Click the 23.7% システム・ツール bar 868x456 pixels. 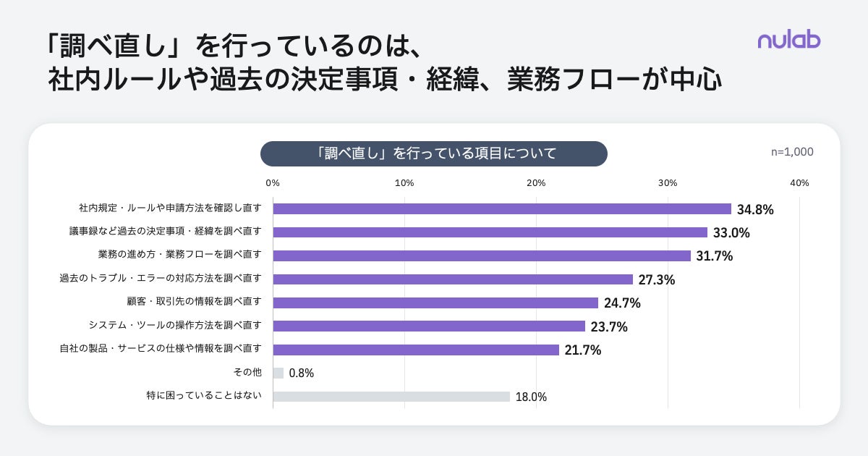[x=429, y=326]
